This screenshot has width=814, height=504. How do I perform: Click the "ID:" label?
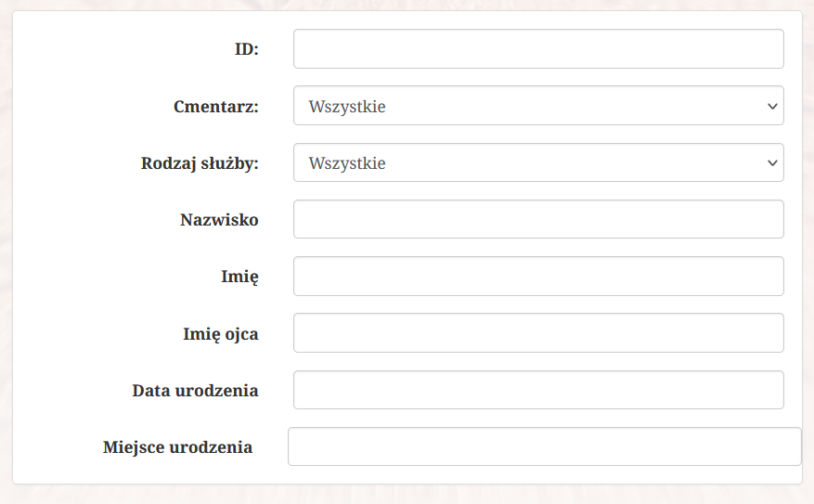tap(247, 49)
